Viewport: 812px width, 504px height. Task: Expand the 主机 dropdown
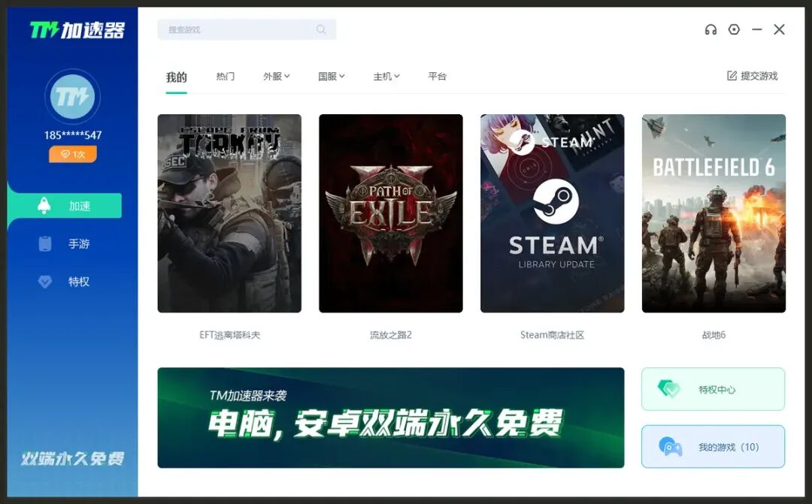(x=386, y=77)
